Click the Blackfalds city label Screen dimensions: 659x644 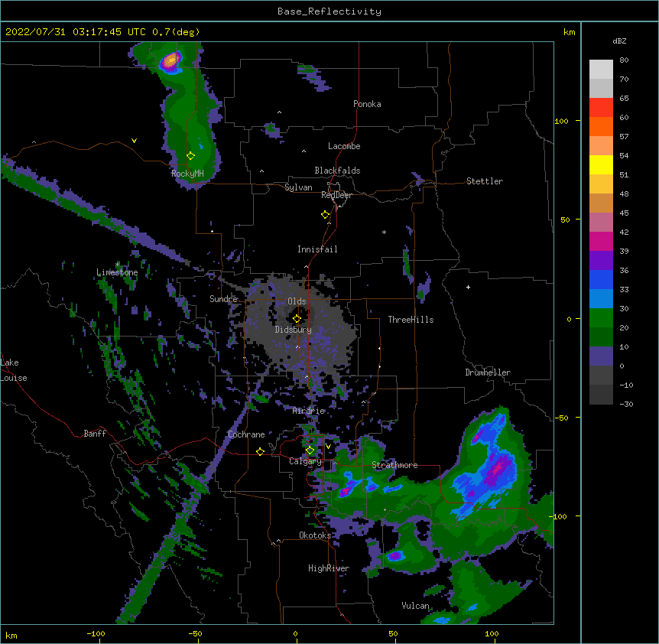(337, 171)
